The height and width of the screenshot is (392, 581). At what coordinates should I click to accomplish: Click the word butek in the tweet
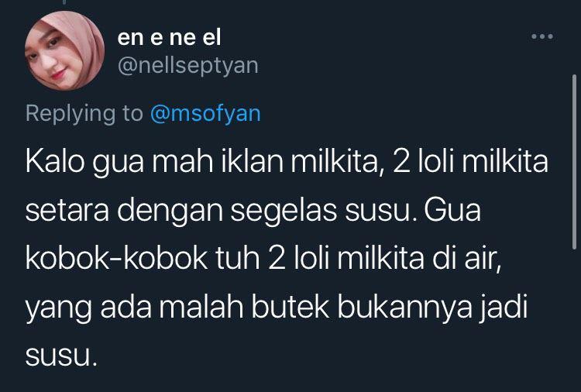tap(290, 307)
